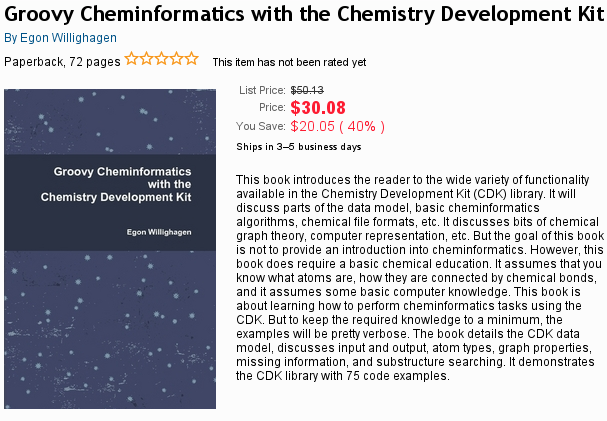Click the author name on book cover
Image resolution: width=607 pixels, height=421 pixels.
coord(159,232)
